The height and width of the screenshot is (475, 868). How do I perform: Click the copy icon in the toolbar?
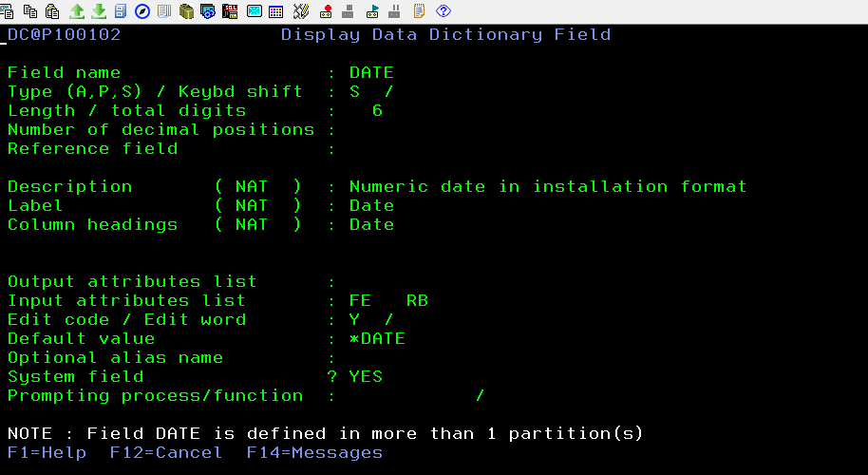(x=31, y=11)
